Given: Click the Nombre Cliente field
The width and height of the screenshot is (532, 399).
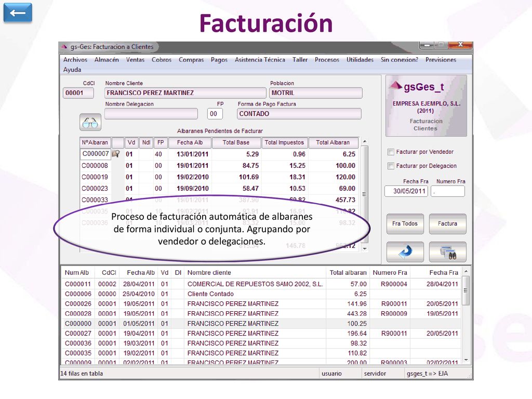Looking at the screenshot, I should (x=185, y=93).
